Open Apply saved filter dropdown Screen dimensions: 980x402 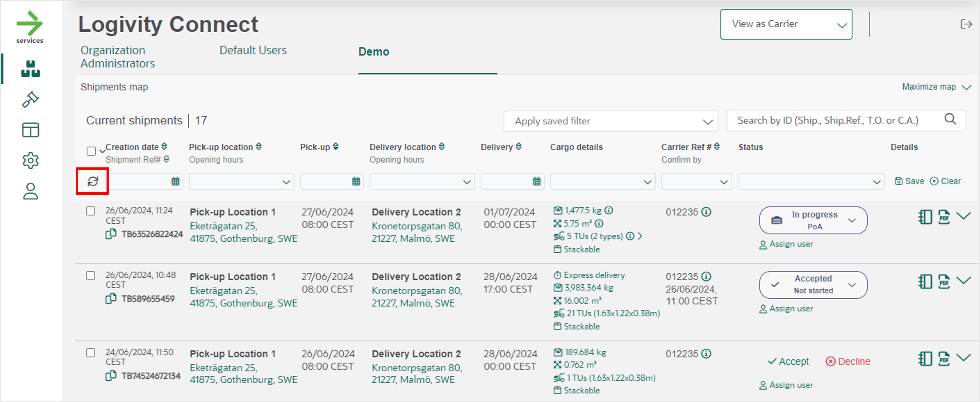611,121
